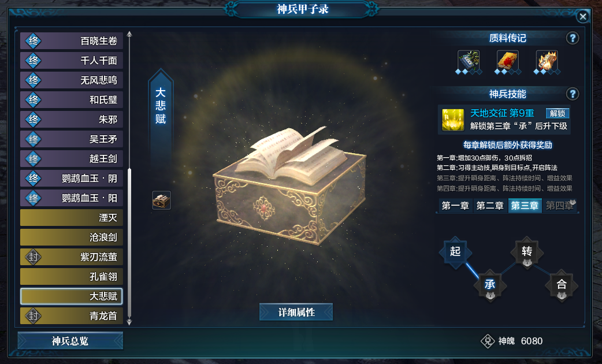Click the small book-box thumbnail icon
Image resolution: width=602 pixels, height=364 pixels.
pos(161,200)
